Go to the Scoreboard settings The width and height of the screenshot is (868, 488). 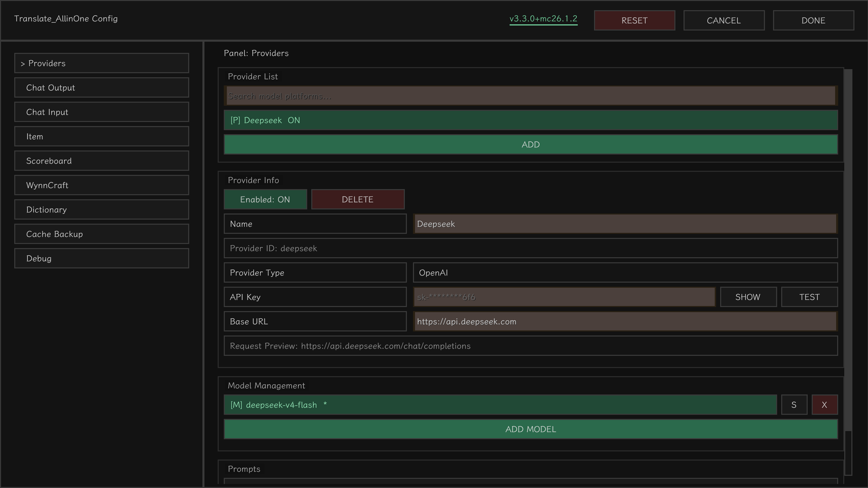(x=101, y=161)
